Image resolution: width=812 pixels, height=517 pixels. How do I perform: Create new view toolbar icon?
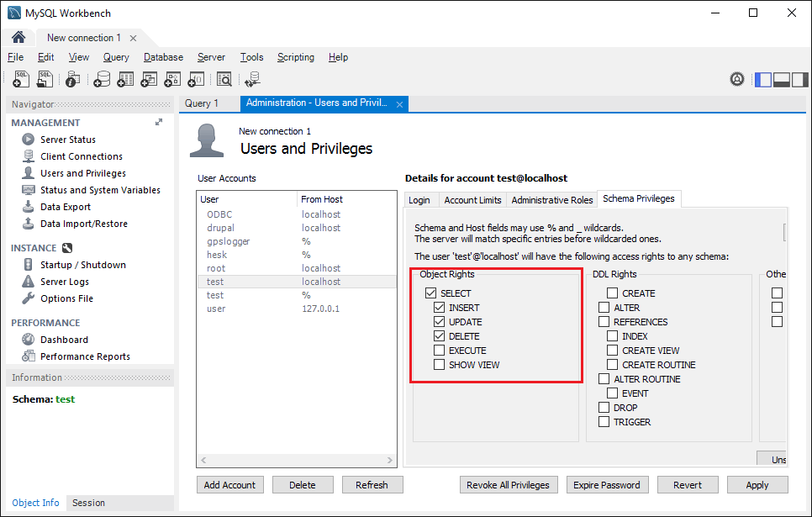click(149, 79)
